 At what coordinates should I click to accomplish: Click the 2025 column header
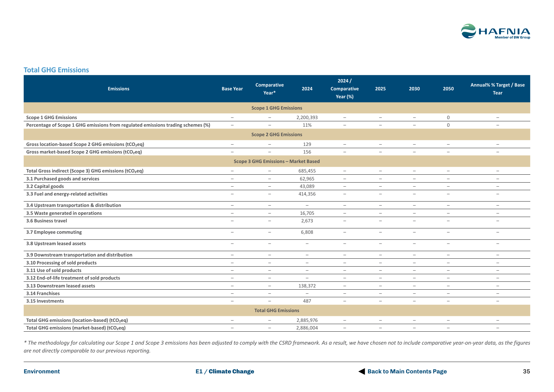pos(380,89)
